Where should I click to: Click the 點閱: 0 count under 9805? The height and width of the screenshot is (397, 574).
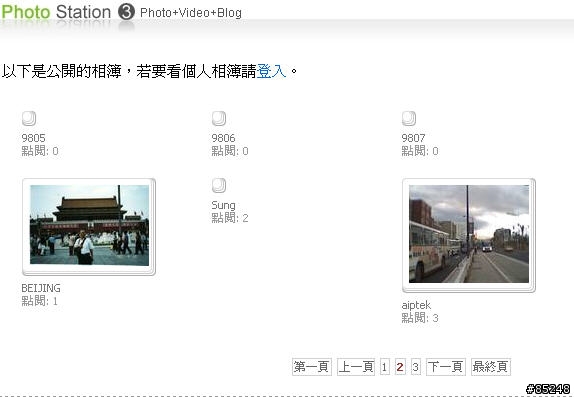(x=40, y=151)
